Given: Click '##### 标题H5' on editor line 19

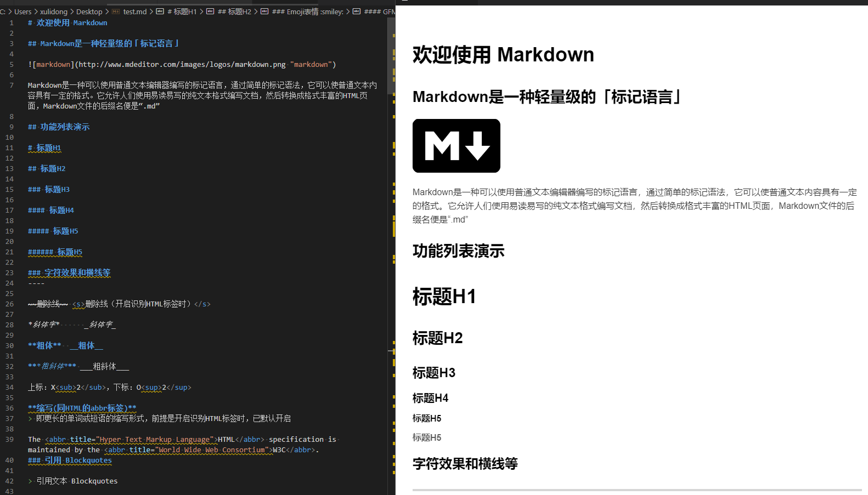Looking at the screenshot, I should click(53, 231).
